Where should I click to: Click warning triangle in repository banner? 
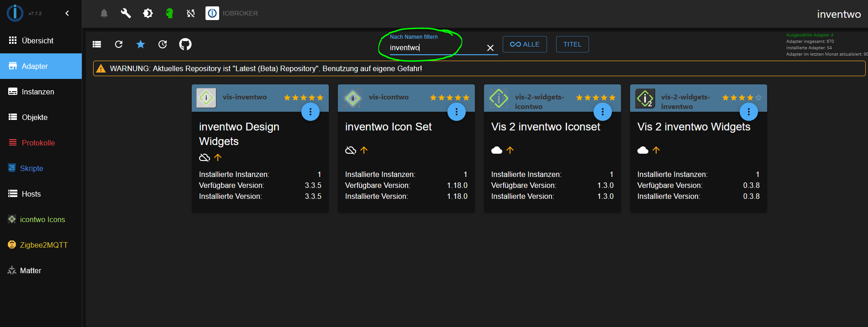coord(101,68)
